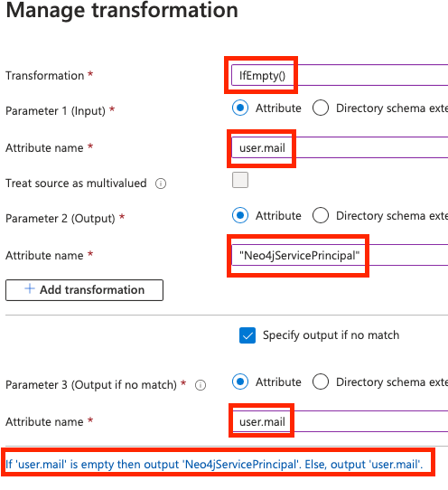Image resolution: width=448 pixels, height=490 pixels.
Task: Click the Add transformation button
Action: (x=84, y=290)
